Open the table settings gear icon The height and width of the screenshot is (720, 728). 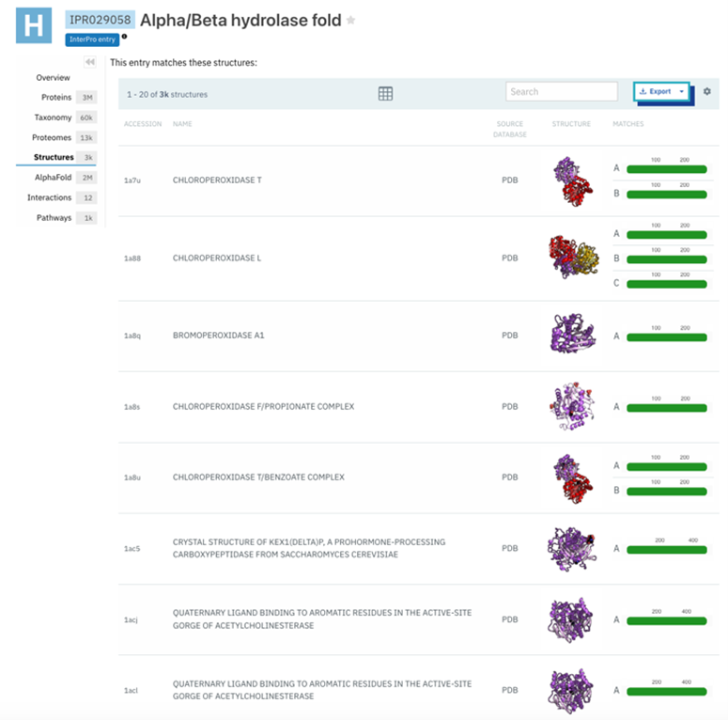coord(707,91)
